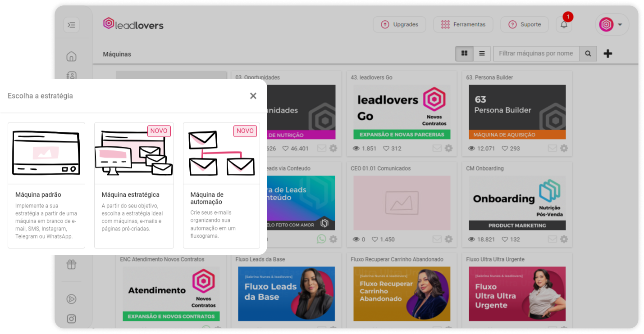
Task: Close the Escolha a estratégia dialog
Action: (253, 96)
